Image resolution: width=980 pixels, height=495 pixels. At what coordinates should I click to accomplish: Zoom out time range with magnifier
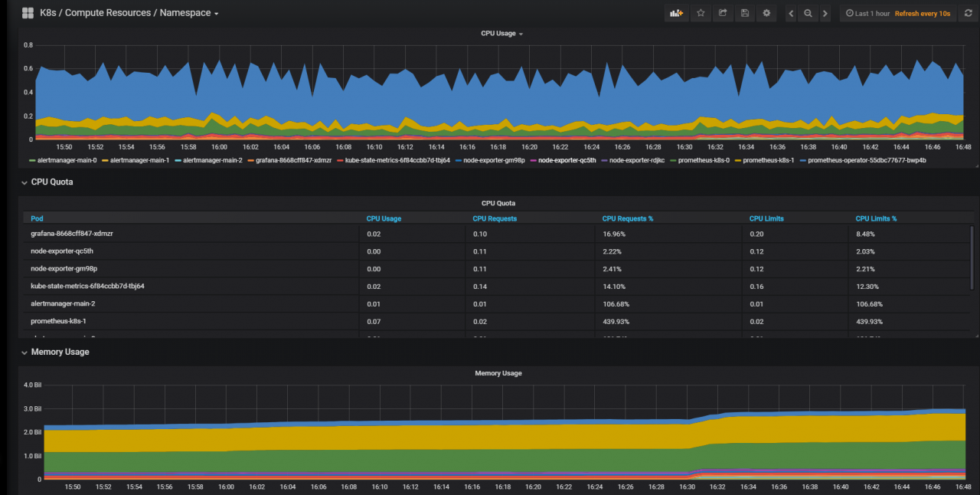pos(808,14)
